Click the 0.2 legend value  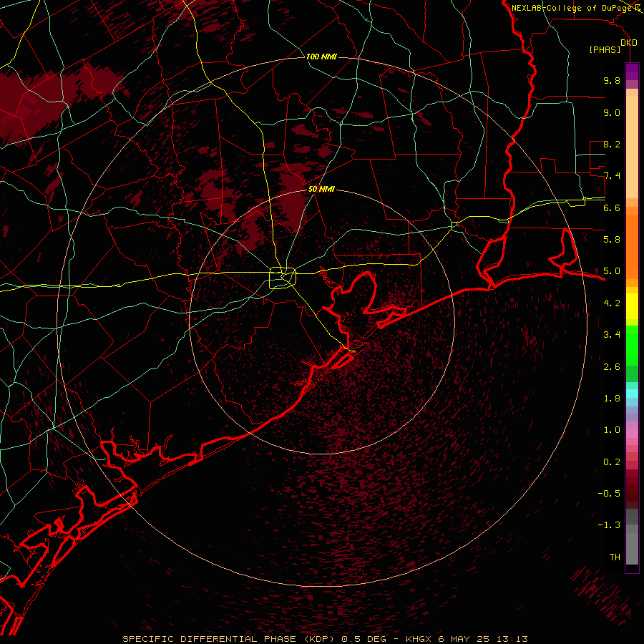[612, 462]
